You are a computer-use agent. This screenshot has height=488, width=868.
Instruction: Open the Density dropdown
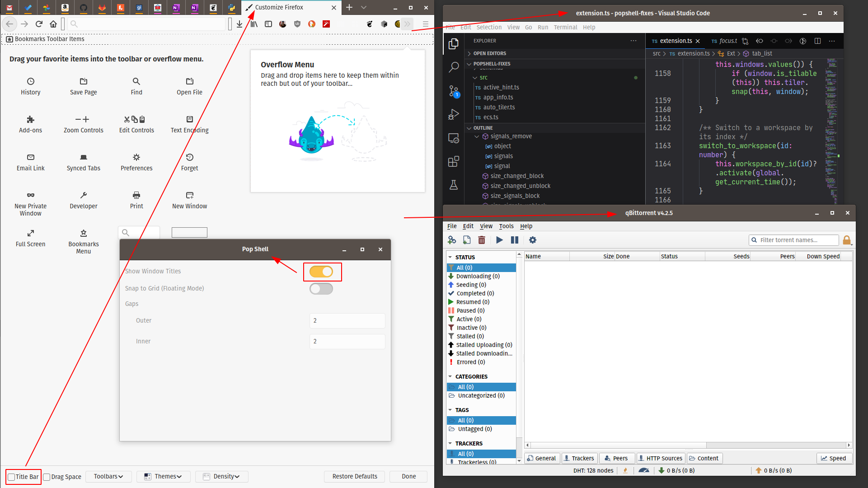pos(222,476)
